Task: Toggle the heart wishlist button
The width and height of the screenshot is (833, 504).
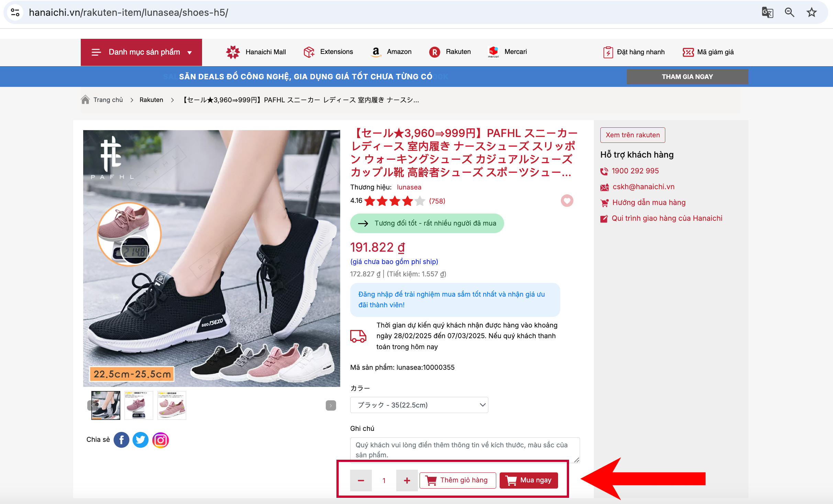Action: point(567,201)
